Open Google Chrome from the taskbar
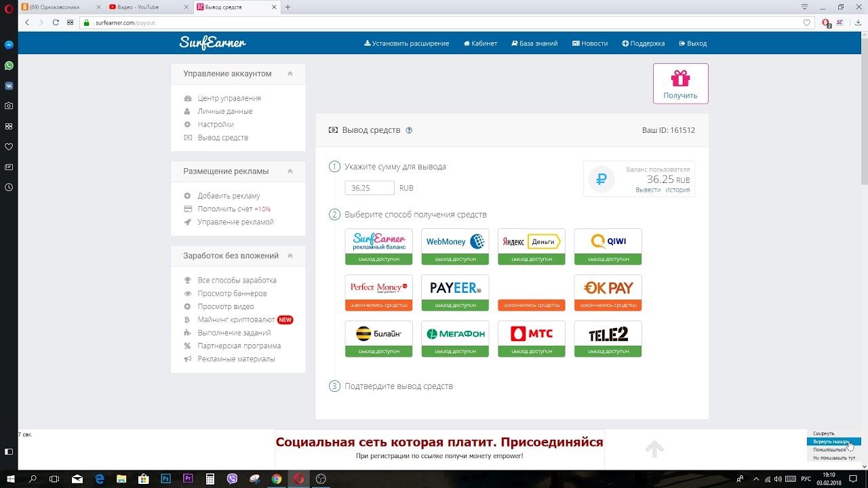 pyautogui.click(x=277, y=479)
